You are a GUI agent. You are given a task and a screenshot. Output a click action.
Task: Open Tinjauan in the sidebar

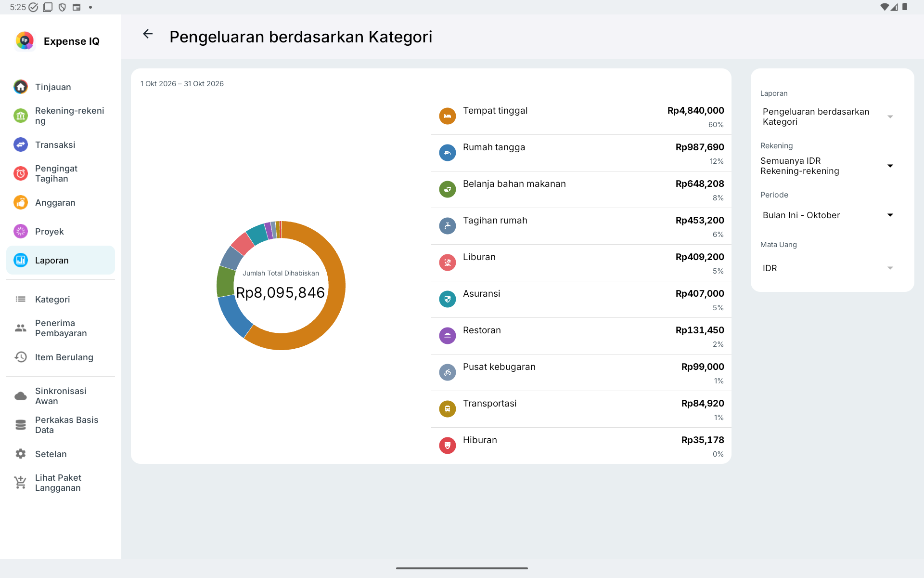(x=61, y=87)
